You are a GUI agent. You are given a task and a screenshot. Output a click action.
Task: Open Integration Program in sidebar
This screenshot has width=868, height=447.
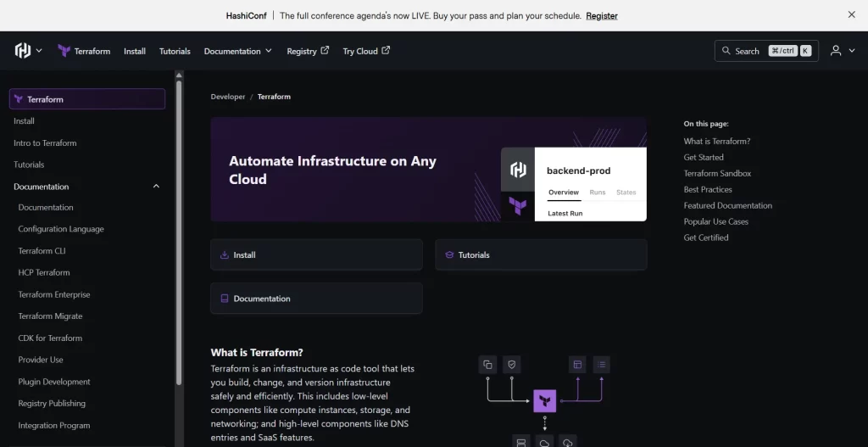53,426
